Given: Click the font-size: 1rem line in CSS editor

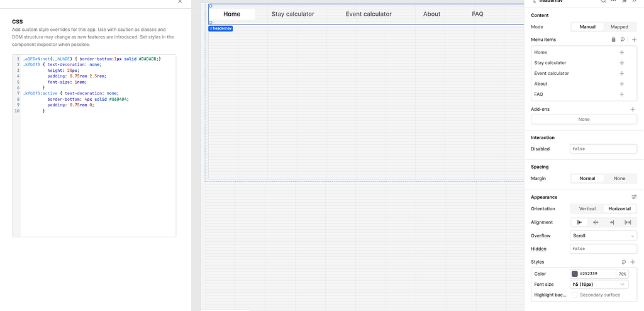Looking at the screenshot, I should [x=67, y=82].
